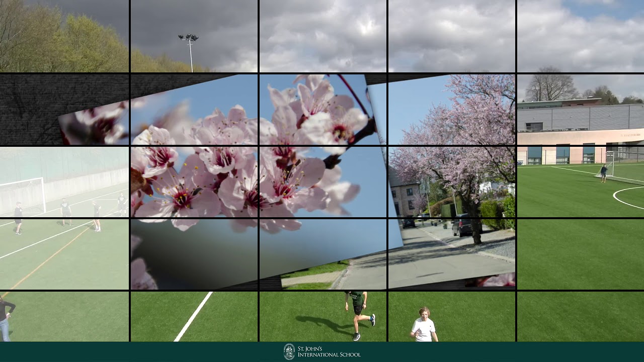Click the floodlight pole against the sky
The image size is (644, 362).
[190, 53]
